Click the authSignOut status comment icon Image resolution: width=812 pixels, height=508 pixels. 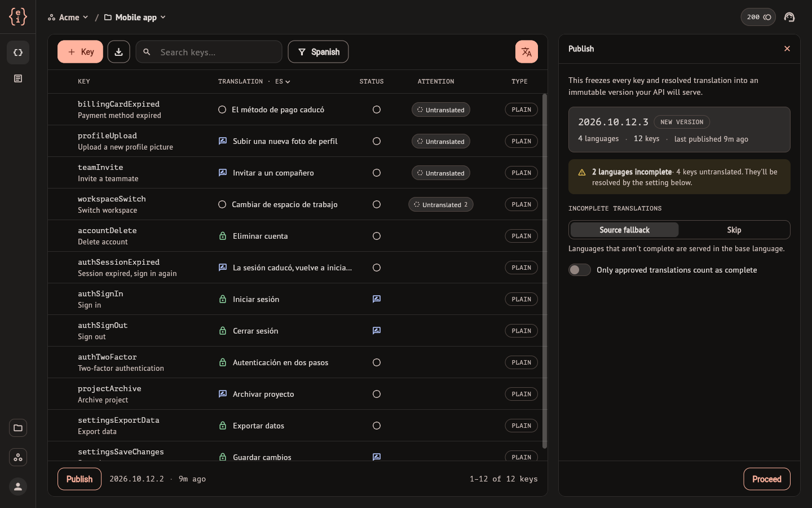pos(377,331)
